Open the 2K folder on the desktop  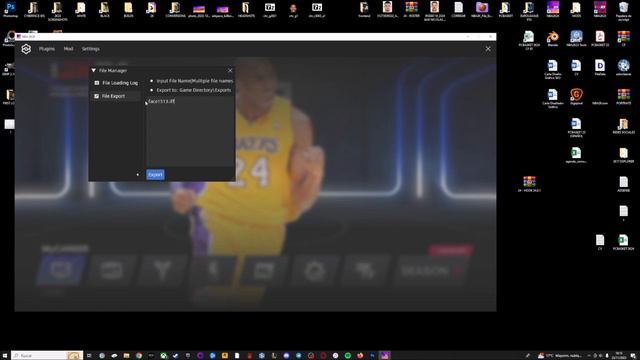(x=151, y=10)
